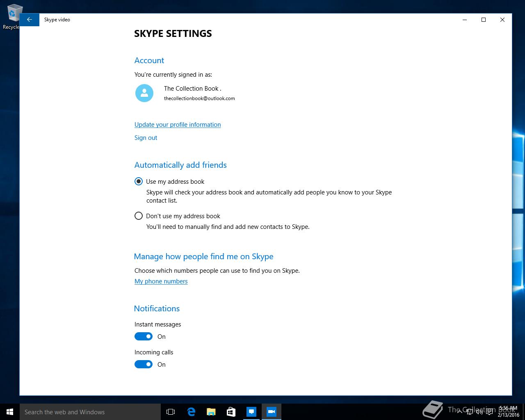The image size is (525, 420).
Task: Show hidden system tray icons chevron
Action: pos(460,412)
